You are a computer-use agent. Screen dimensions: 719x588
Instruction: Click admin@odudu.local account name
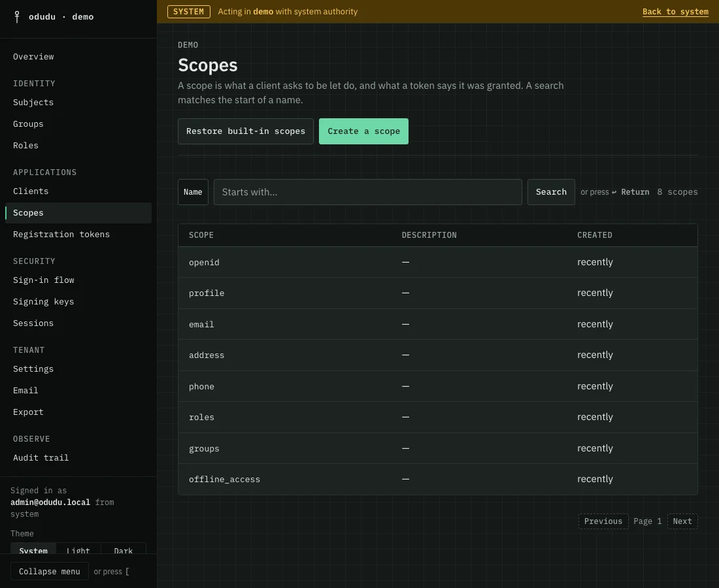pos(50,503)
